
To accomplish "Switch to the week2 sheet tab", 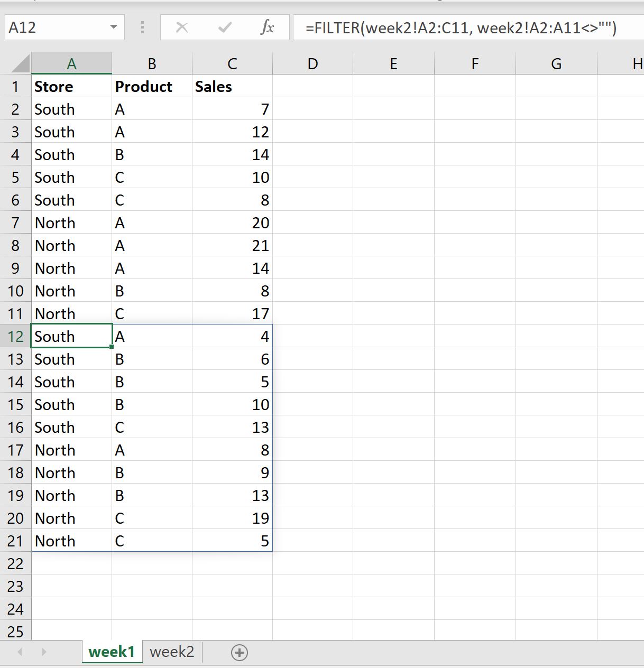I will 171,652.
